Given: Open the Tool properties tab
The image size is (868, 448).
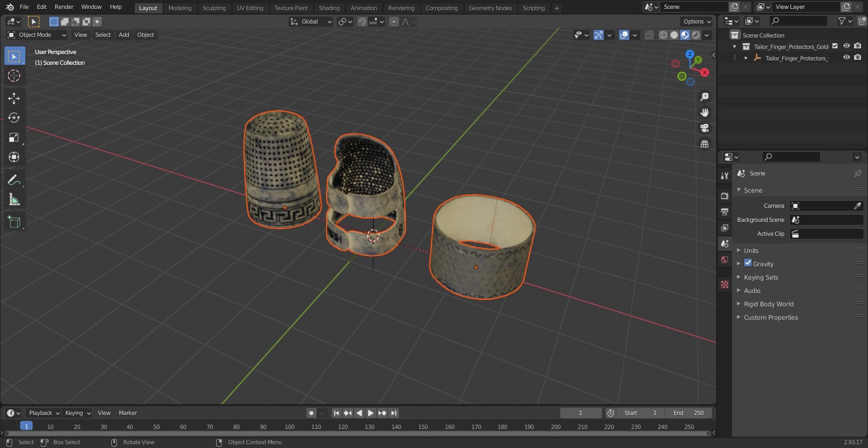Looking at the screenshot, I should pyautogui.click(x=724, y=175).
